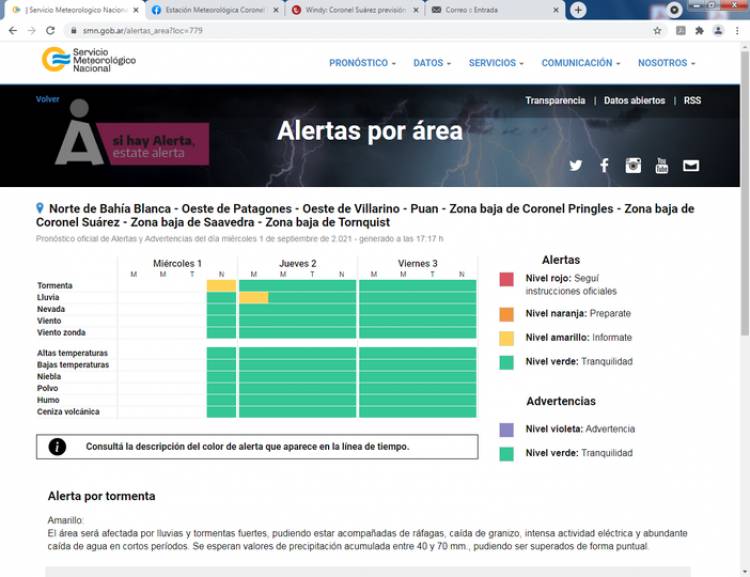Select the Servicio Meteorologico Nacional tab
This screenshot has width=750, height=577.
pos(72,10)
